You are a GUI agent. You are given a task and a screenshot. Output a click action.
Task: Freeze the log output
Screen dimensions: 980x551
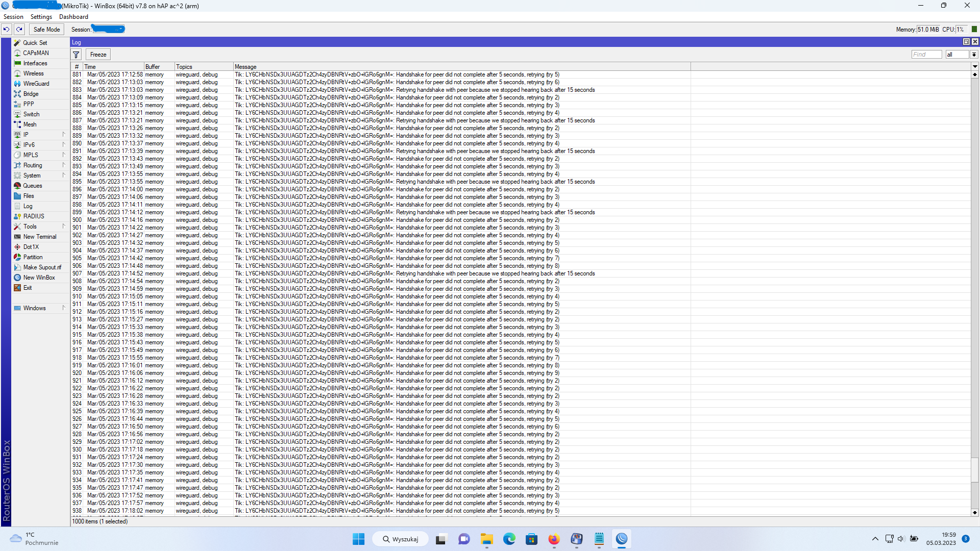98,55
